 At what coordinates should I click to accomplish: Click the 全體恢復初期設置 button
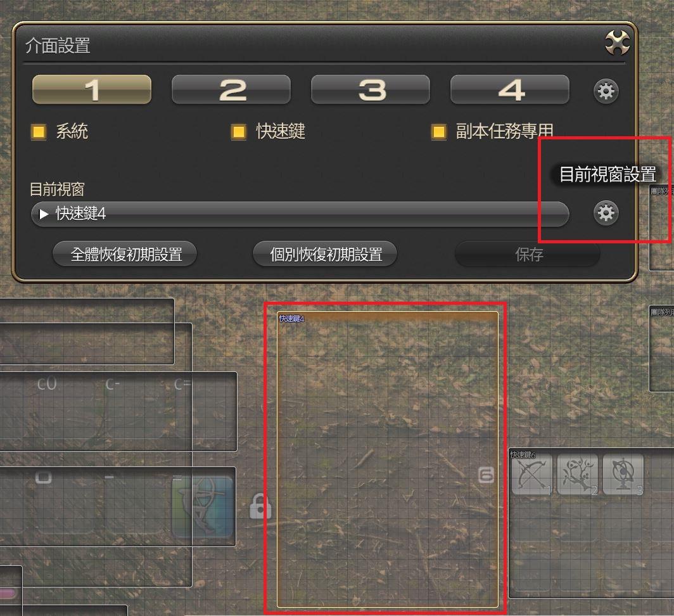[125, 254]
